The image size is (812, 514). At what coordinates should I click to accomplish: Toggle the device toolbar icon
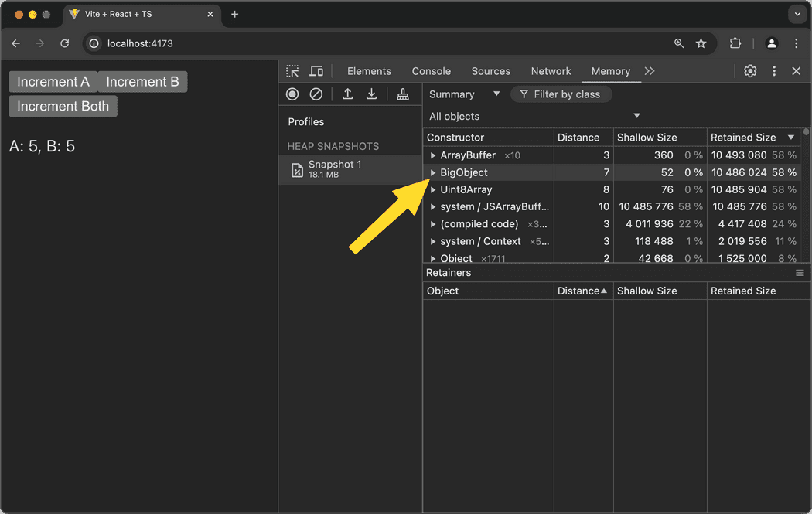[316, 71]
